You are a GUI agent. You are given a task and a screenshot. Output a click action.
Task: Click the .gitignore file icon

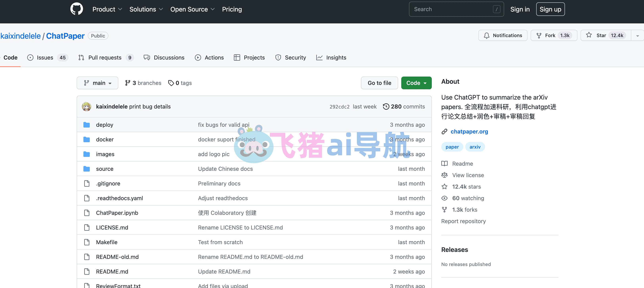click(x=87, y=183)
